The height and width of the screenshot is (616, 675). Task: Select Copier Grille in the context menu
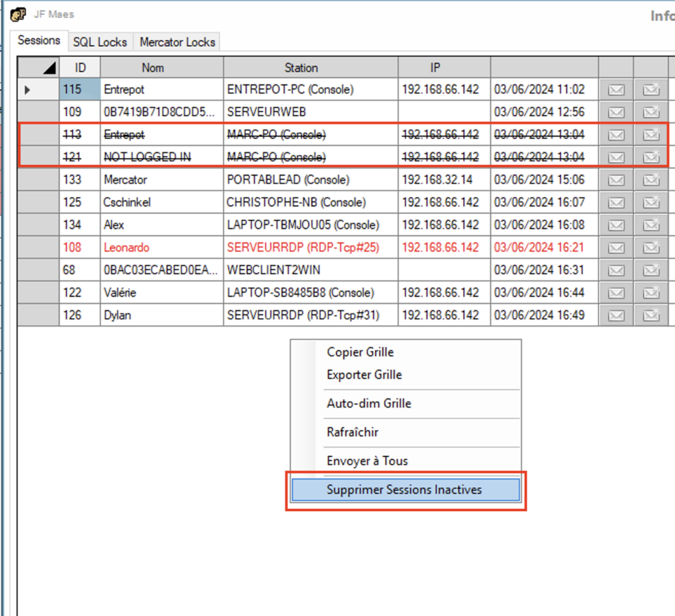[x=360, y=352]
